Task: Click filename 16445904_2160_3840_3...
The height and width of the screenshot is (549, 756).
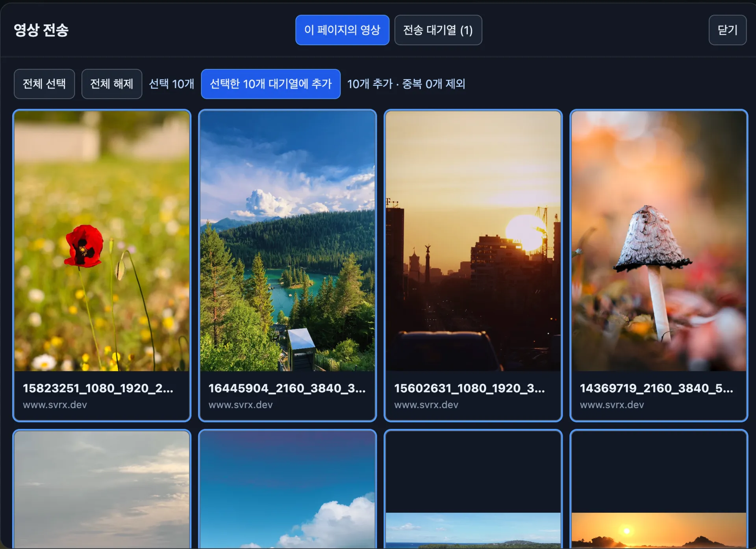Action: [x=287, y=388]
